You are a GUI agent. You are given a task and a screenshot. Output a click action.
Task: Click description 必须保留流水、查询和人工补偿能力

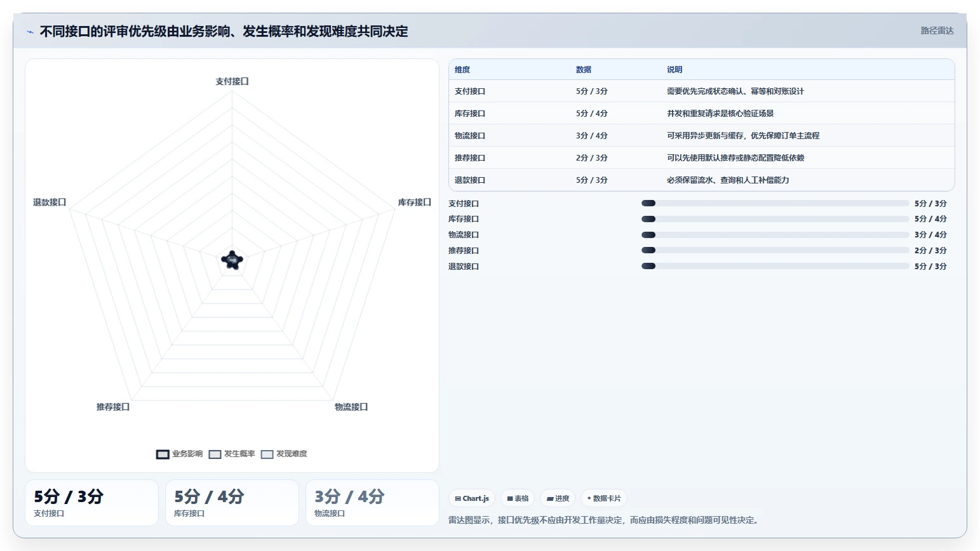(728, 180)
